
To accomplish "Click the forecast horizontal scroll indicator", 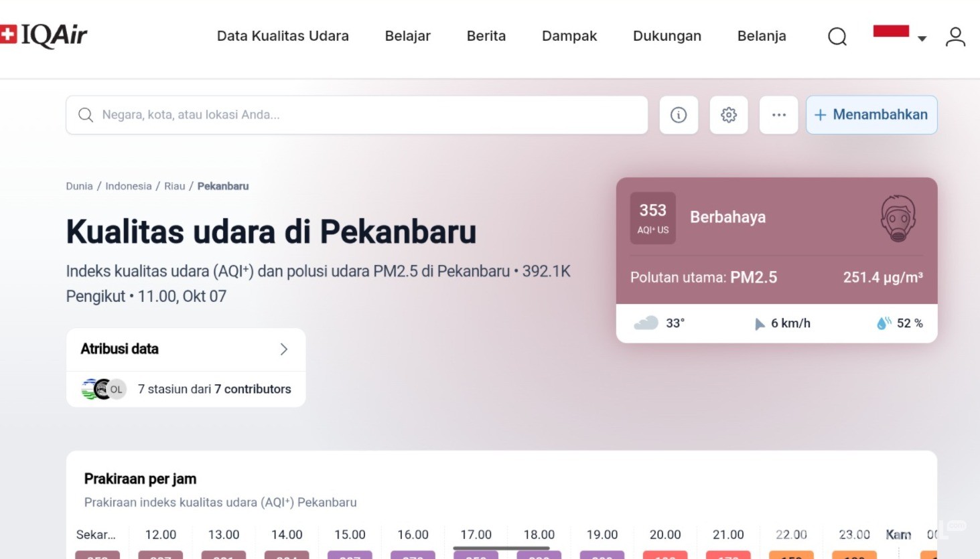I will pyautogui.click(x=501, y=548).
